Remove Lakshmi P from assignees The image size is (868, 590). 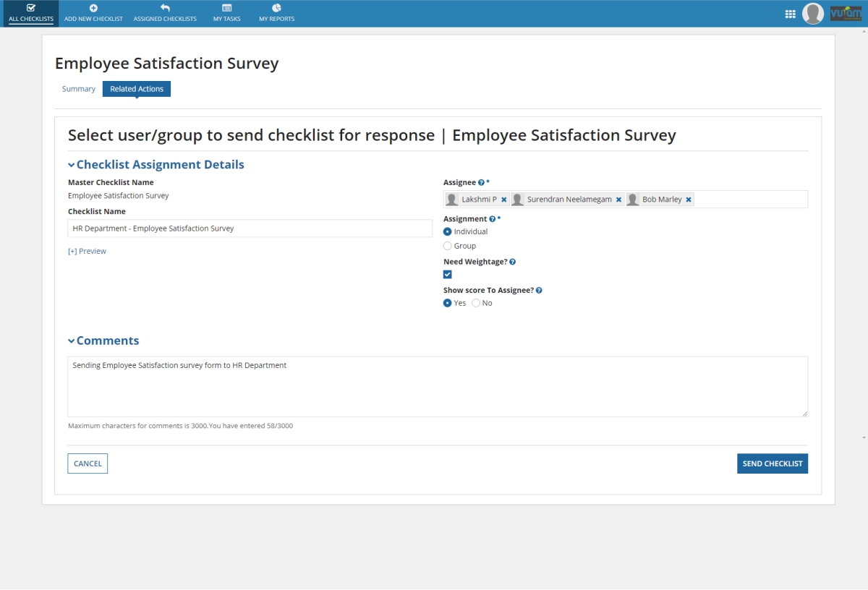point(504,200)
